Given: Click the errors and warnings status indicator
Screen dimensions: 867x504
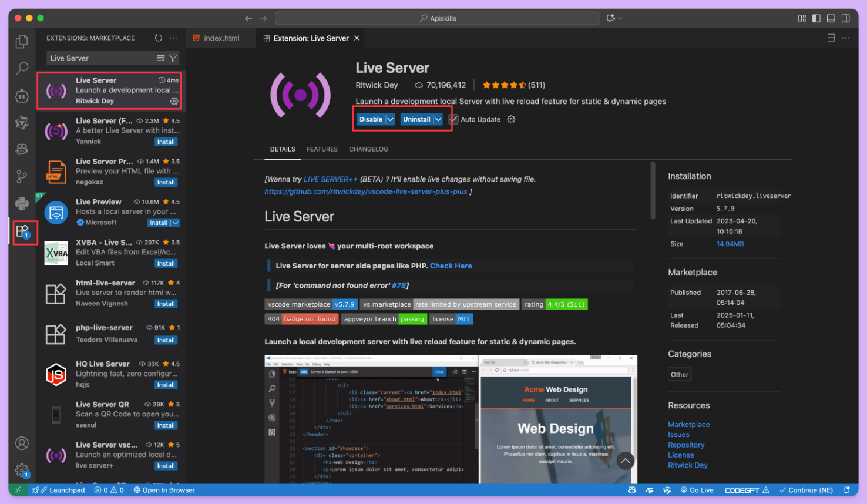Looking at the screenshot, I should (x=109, y=489).
